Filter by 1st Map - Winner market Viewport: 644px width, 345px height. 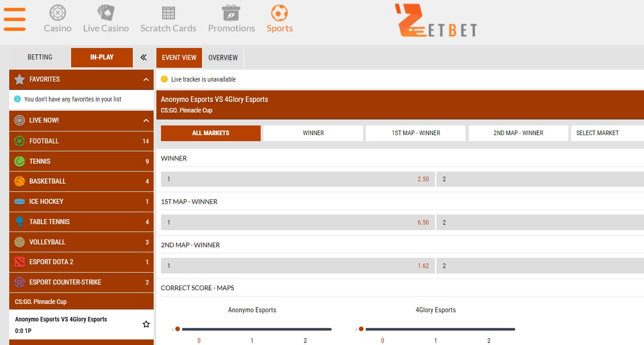tap(416, 133)
